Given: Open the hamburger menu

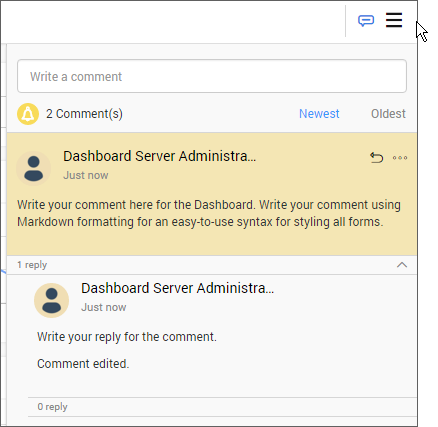Looking at the screenshot, I should click(394, 20).
